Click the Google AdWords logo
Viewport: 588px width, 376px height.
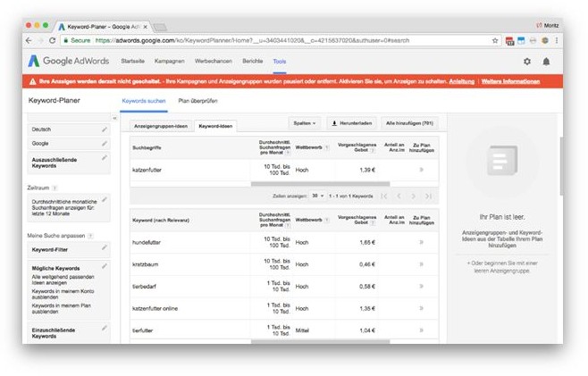[x=68, y=61]
